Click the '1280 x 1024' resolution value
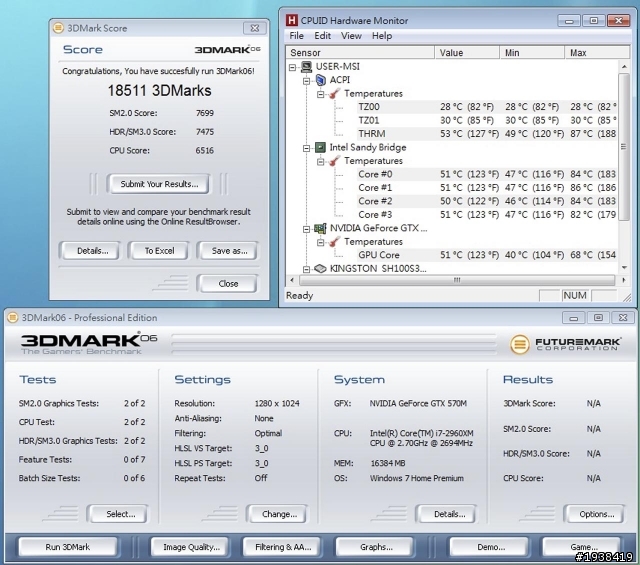Viewport: 640px width, 565px height. click(277, 403)
